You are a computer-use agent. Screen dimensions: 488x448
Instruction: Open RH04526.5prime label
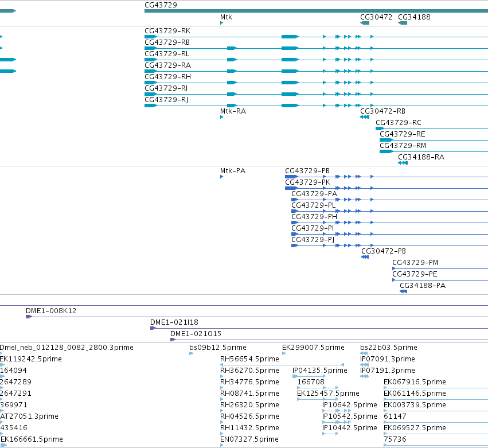click(x=249, y=417)
